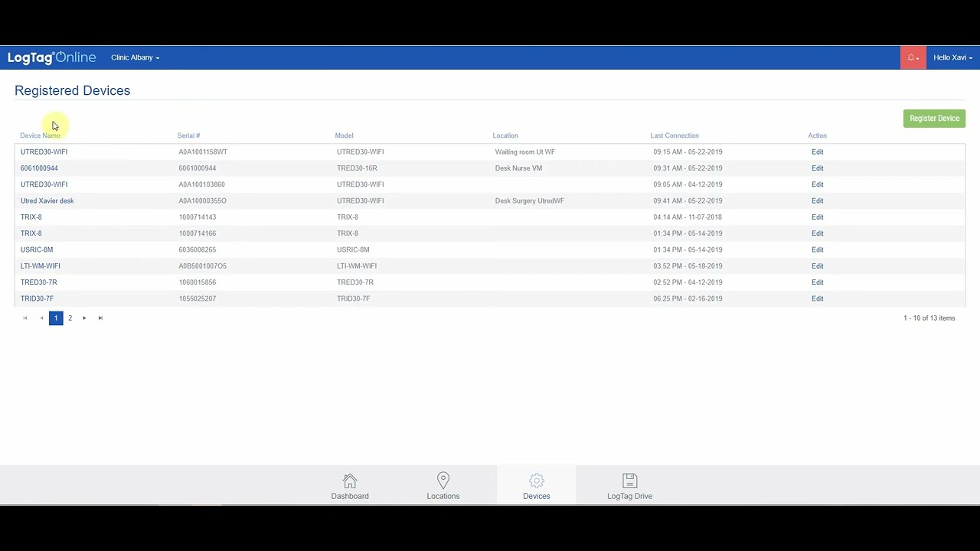Open the LogTag Drive tab
The width and height of the screenshot is (980, 551).
pos(629,486)
